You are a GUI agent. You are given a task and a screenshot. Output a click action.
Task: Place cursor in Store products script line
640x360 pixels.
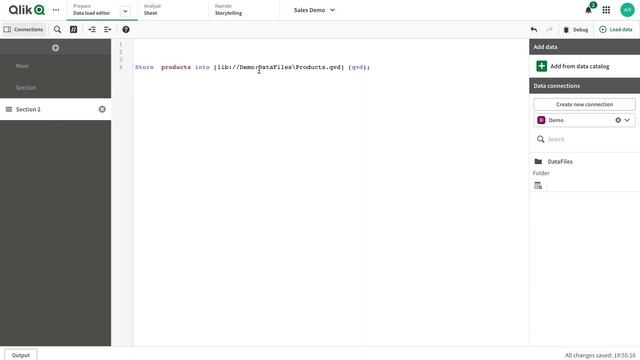(x=252, y=67)
